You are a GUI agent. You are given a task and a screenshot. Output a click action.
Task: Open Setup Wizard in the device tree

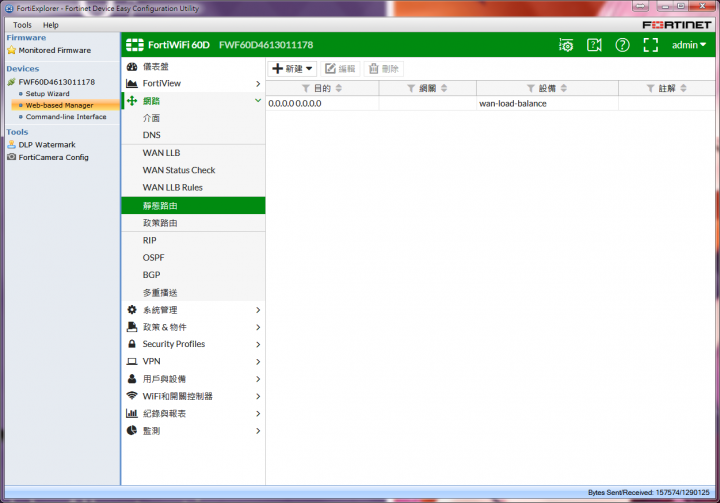coord(47,94)
